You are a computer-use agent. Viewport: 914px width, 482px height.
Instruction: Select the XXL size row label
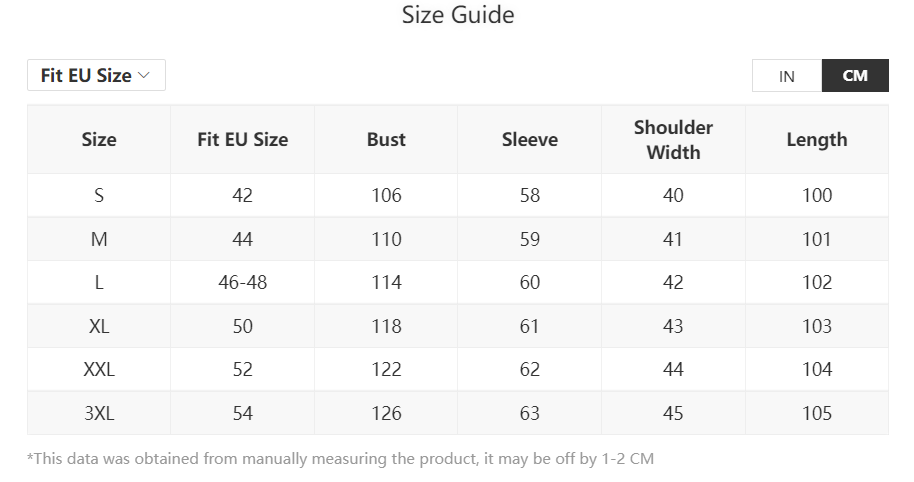click(x=99, y=370)
